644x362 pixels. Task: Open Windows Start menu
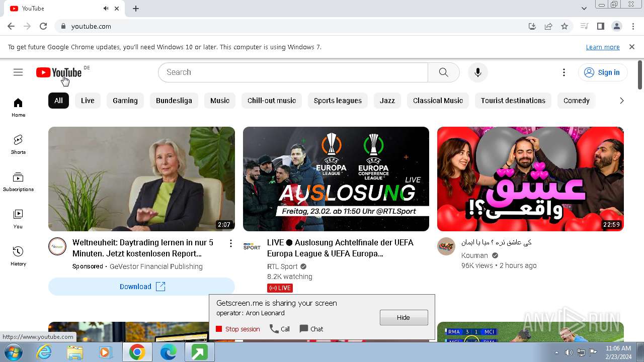(x=14, y=352)
